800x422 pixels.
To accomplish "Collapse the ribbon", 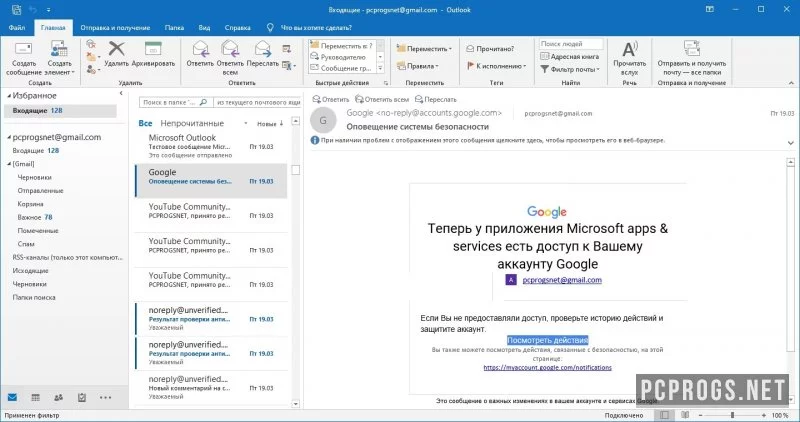I will coord(791,83).
